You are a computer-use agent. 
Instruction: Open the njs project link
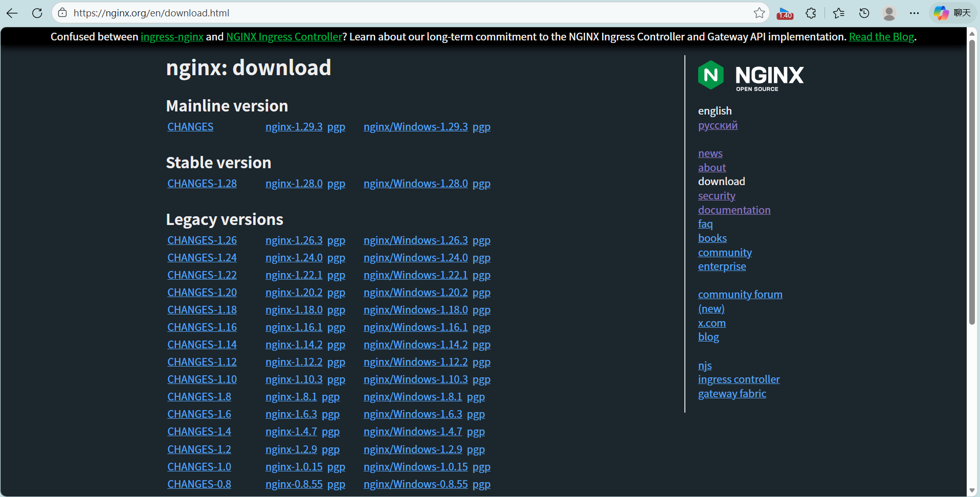click(x=705, y=366)
